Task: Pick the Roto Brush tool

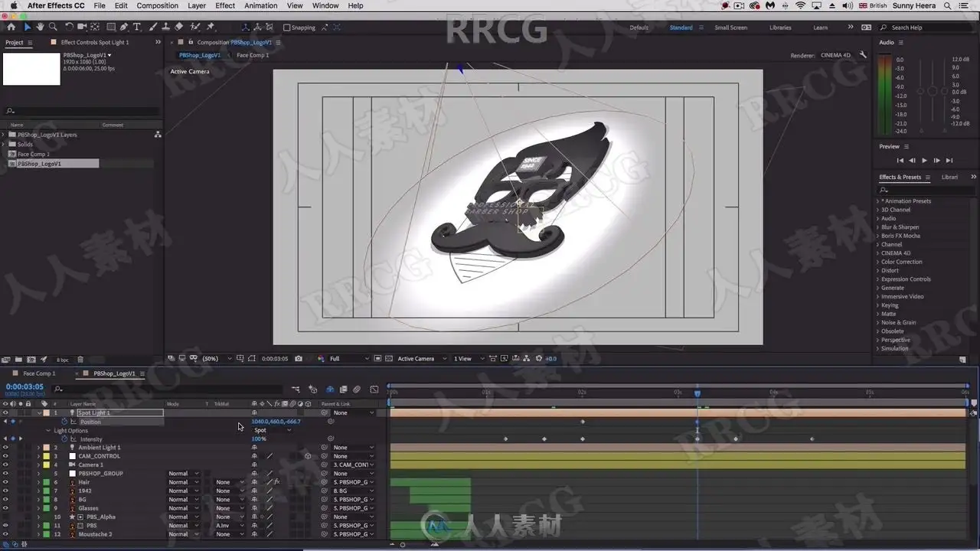Action: [x=194, y=28]
